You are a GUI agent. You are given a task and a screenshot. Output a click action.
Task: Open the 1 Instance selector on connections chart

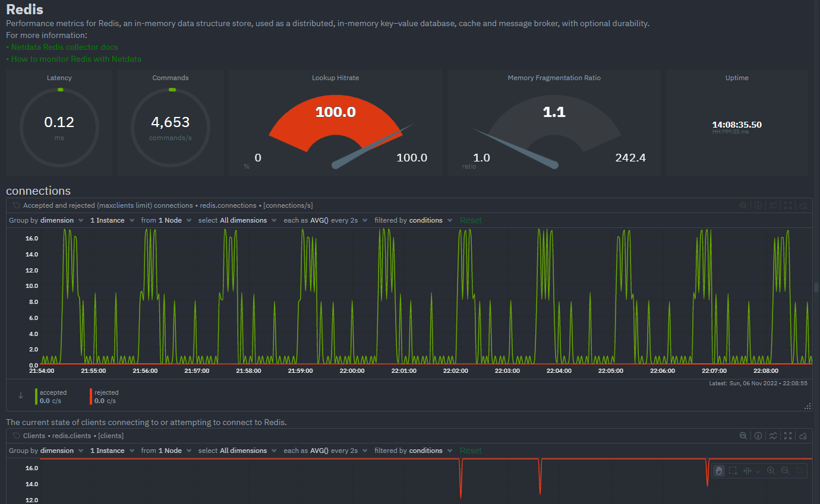pos(112,220)
